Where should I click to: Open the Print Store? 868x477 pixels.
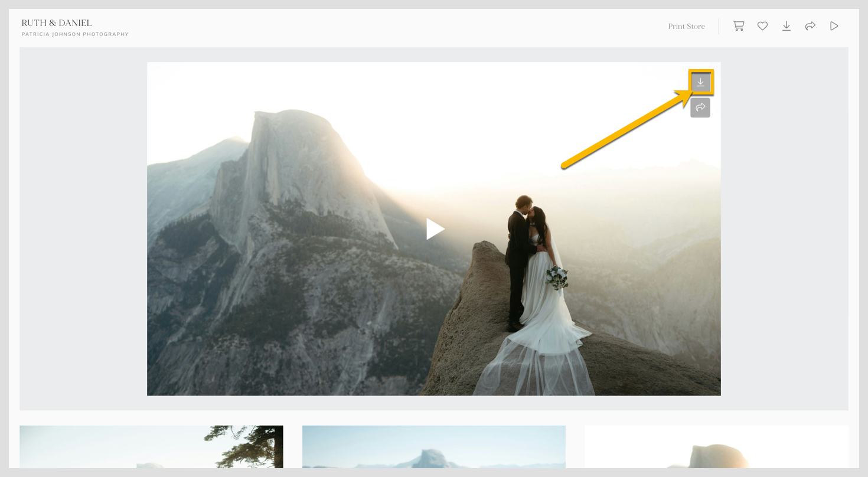coord(686,26)
